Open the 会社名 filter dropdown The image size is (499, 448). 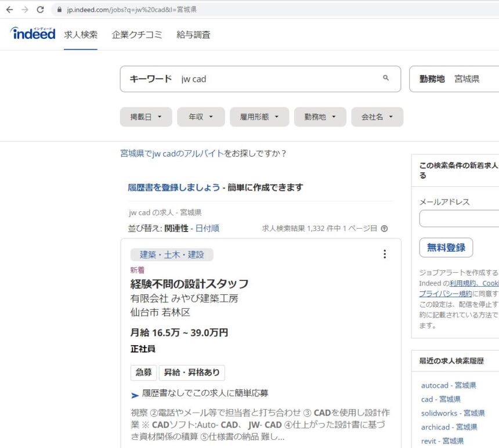(377, 117)
